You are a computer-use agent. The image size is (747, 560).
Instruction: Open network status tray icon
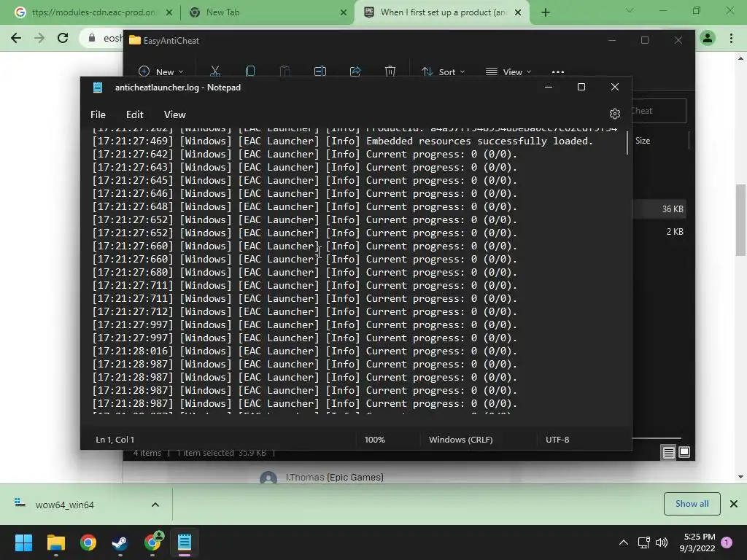tap(643, 542)
